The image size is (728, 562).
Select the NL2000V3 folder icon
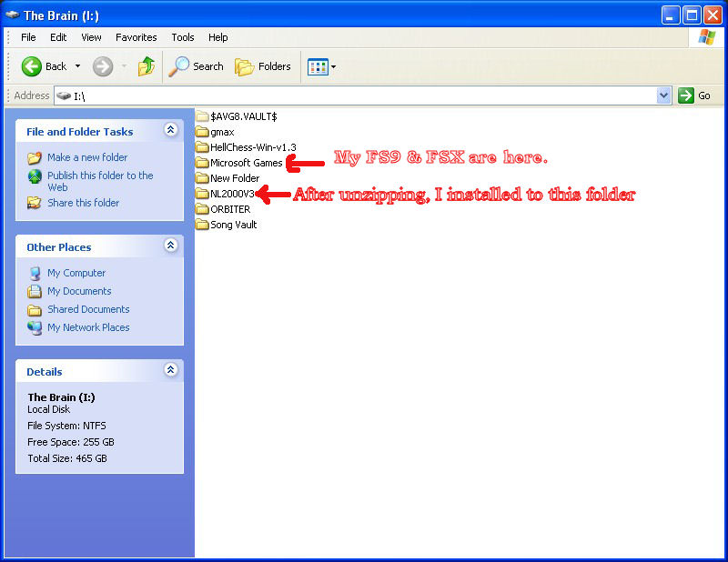pyautogui.click(x=202, y=194)
